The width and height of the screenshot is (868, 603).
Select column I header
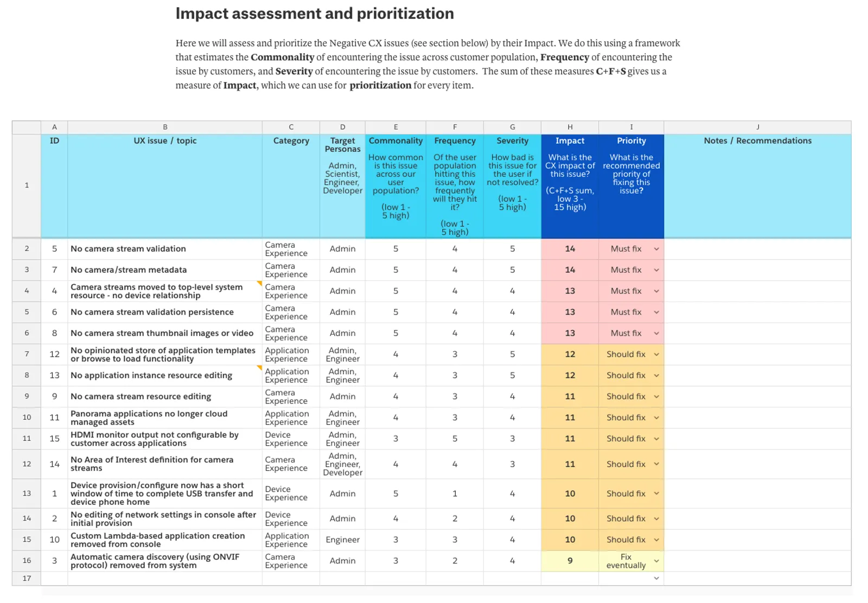click(631, 127)
